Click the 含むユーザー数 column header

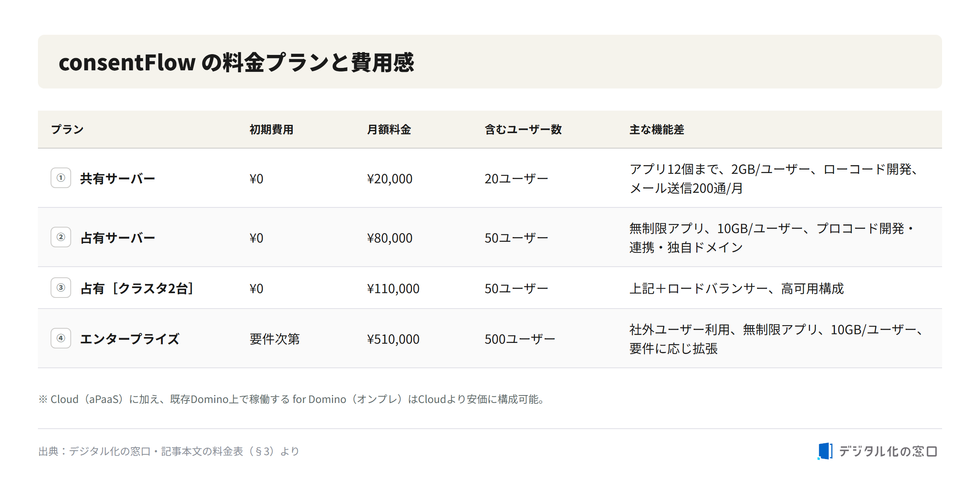point(523,130)
